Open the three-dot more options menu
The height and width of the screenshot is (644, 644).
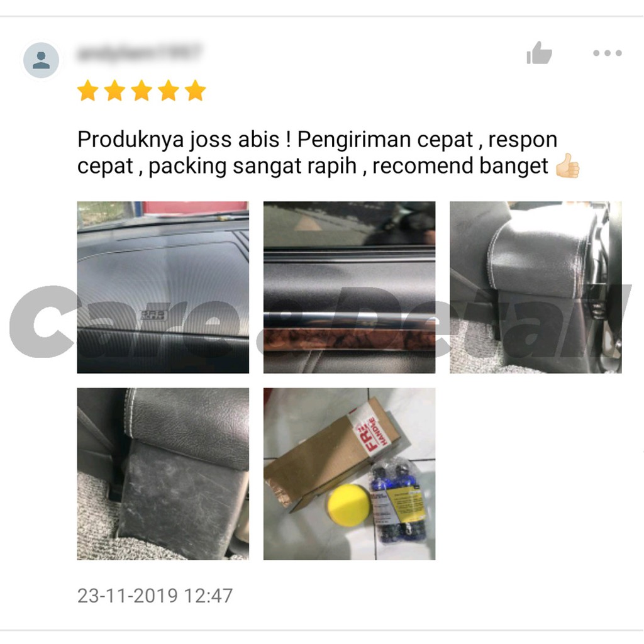608,53
